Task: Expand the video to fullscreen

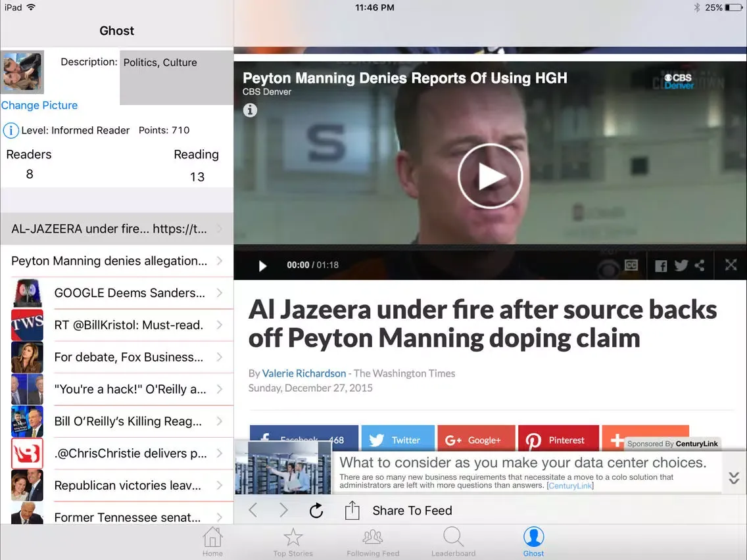Action: click(731, 265)
